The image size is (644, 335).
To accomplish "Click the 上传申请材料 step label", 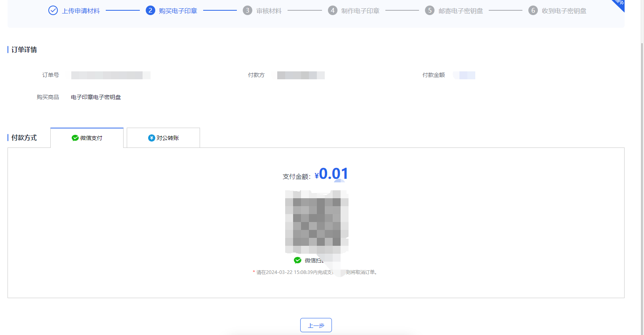I will pyautogui.click(x=81, y=11).
